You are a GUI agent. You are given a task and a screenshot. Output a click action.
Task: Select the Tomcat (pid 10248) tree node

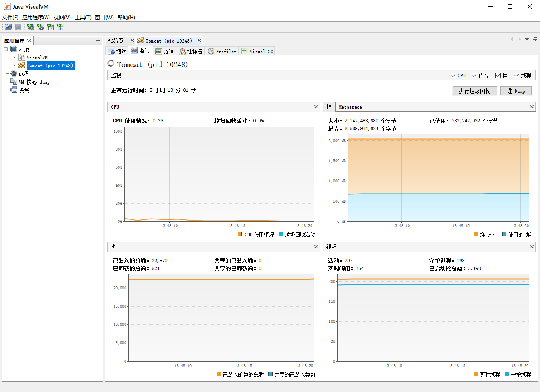pos(50,66)
